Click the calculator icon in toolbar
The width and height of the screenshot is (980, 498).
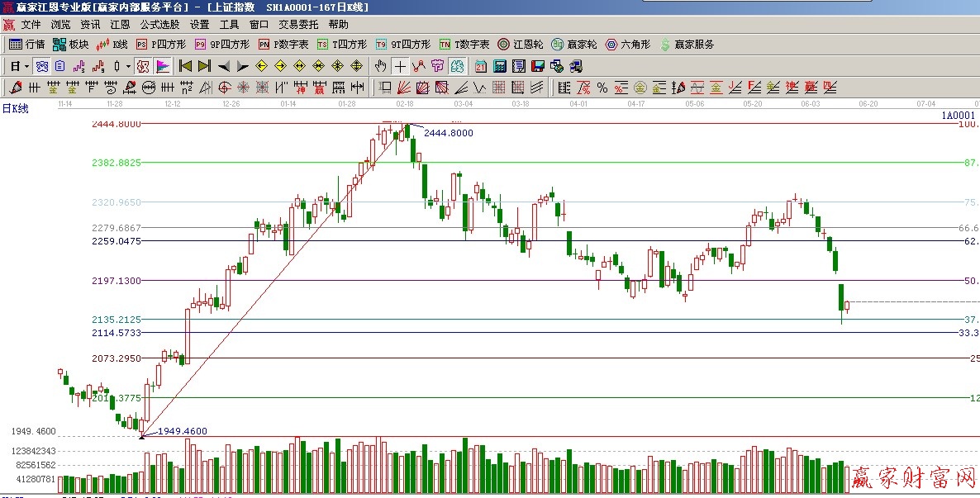(500, 66)
